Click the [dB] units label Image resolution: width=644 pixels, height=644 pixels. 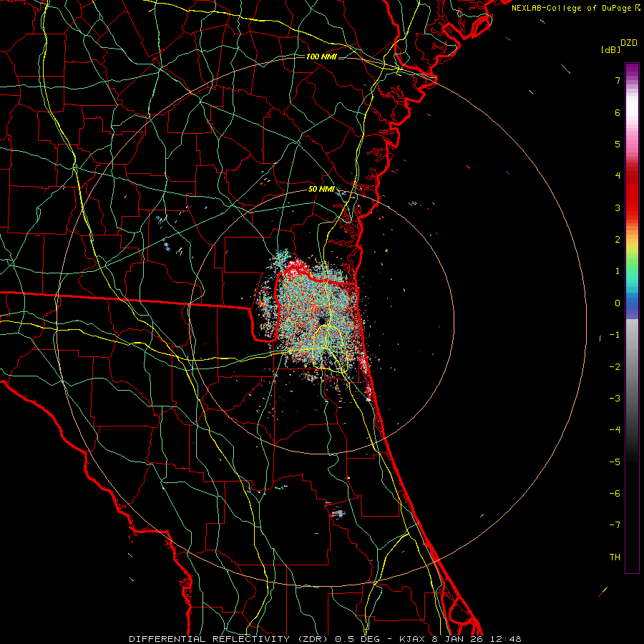610,49
